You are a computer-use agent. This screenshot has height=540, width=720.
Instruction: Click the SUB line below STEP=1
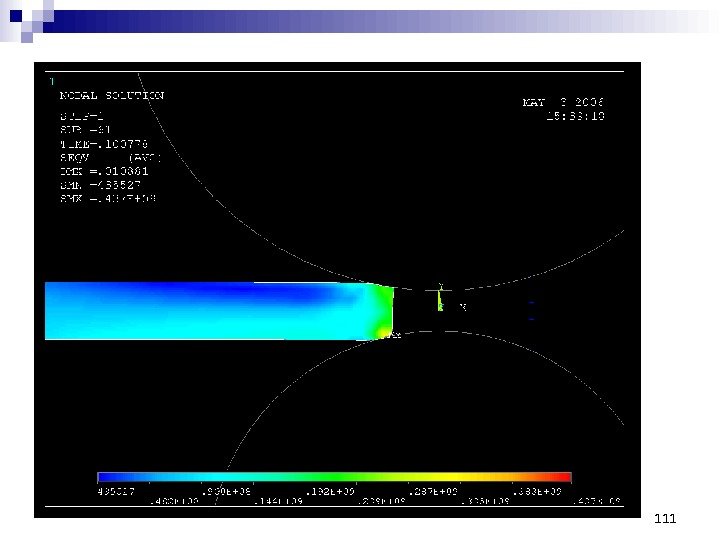pyautogui.click(x=85, y=130)
